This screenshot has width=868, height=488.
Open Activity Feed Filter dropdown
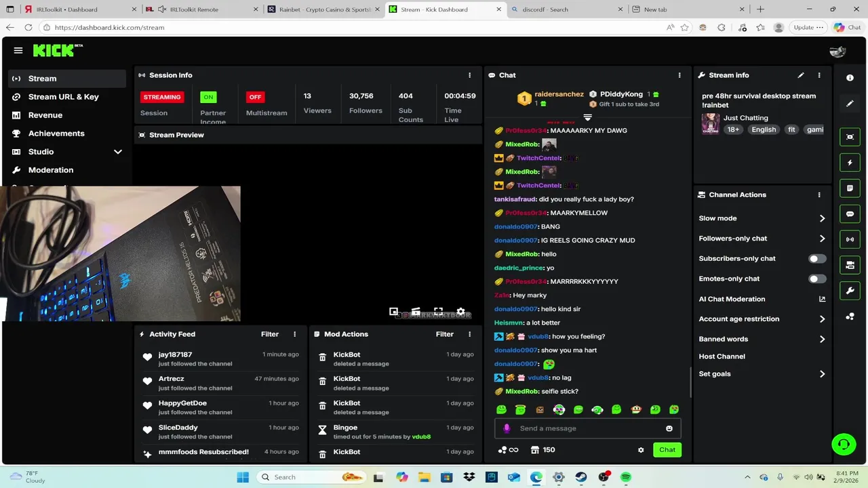(270, 334)
